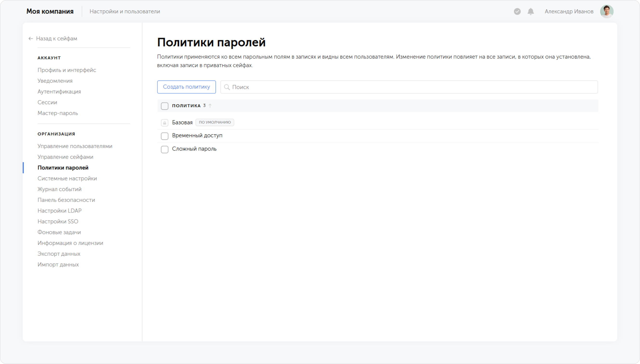This screenshot has height=364, width=640.
Task: Open the Базовая policy row
Action: pyautogui.click(x=378, y=123)
